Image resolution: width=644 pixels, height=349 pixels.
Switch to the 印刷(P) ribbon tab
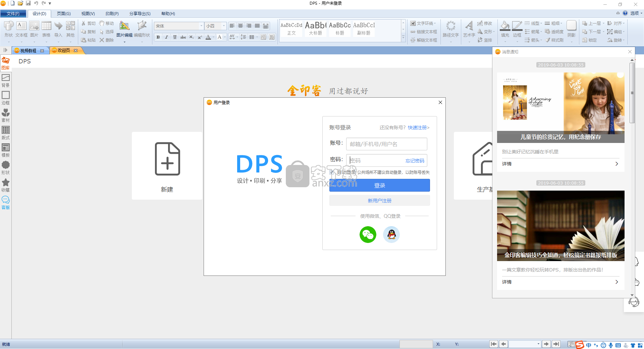pyautogui.click(x=112, y=14)
